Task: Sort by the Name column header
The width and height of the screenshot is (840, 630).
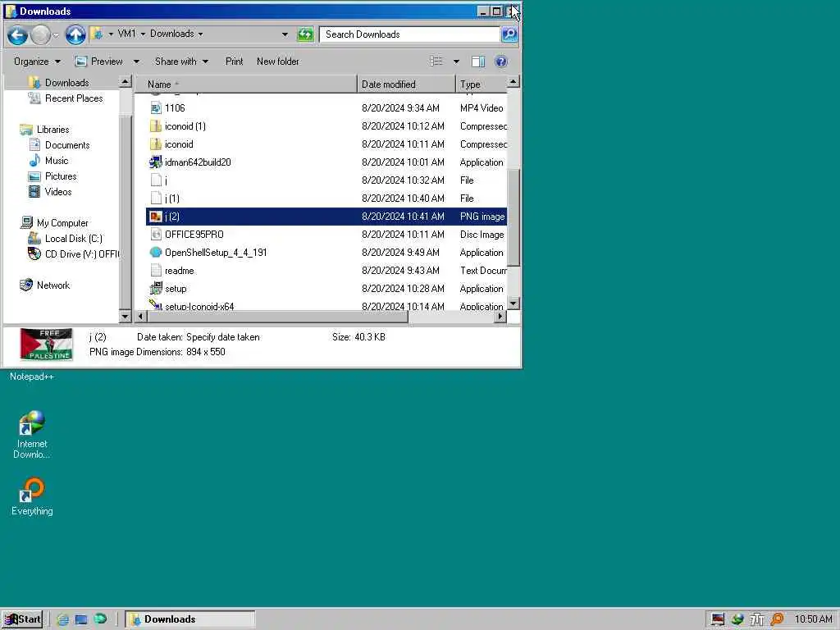Action: [x=244, y=84]
